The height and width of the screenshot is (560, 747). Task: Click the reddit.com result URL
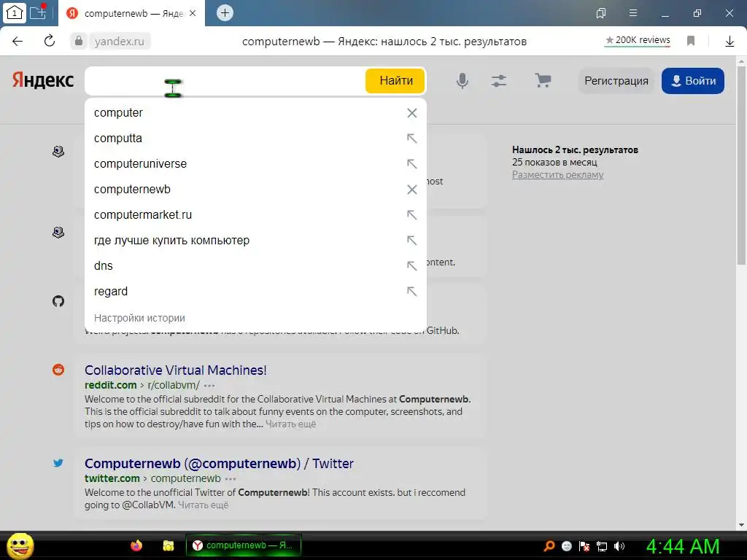tap(111, 385)
